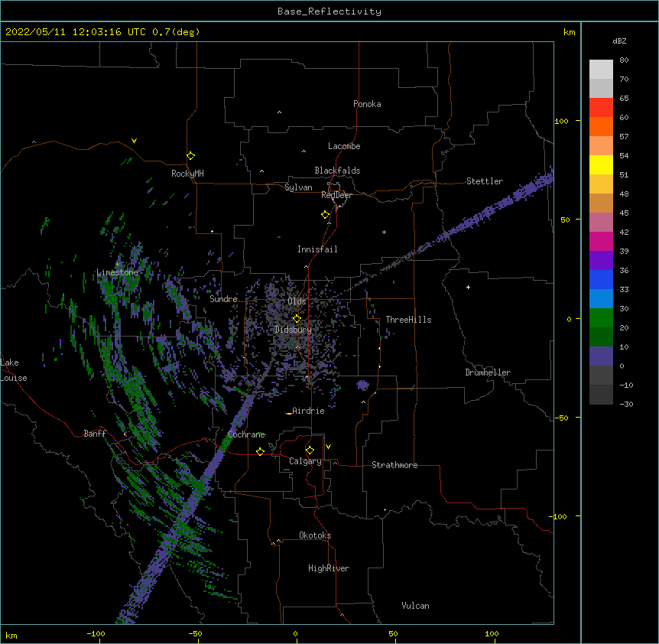Click the Sundre town label
Image resolution: width=659 pixels, height=644 pixels.
(223, 299)
